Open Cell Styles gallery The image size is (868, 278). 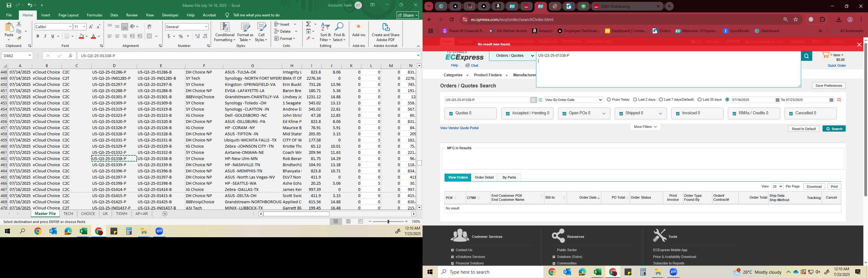[x=261, y=32]
